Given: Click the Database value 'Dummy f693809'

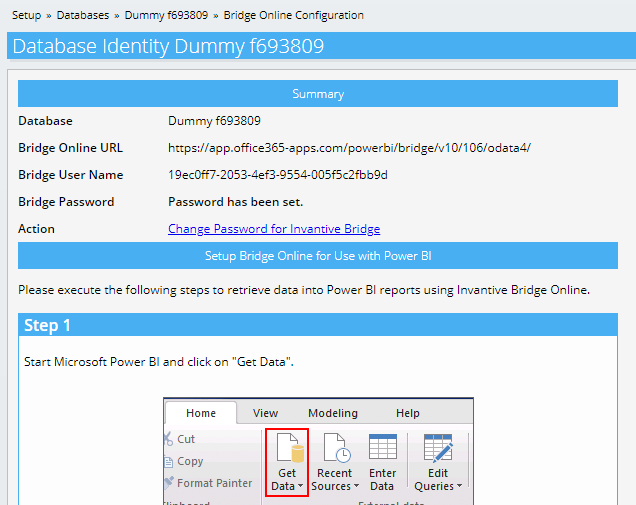Looking at the screenshot, I should pyautogui.click(x=214, y=121).
